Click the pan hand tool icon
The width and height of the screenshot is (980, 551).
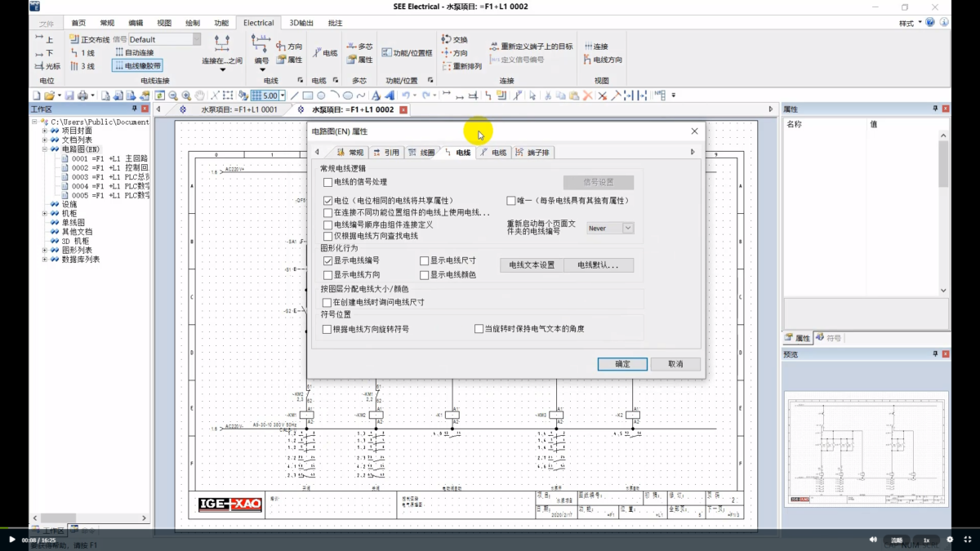pos(201,96)
